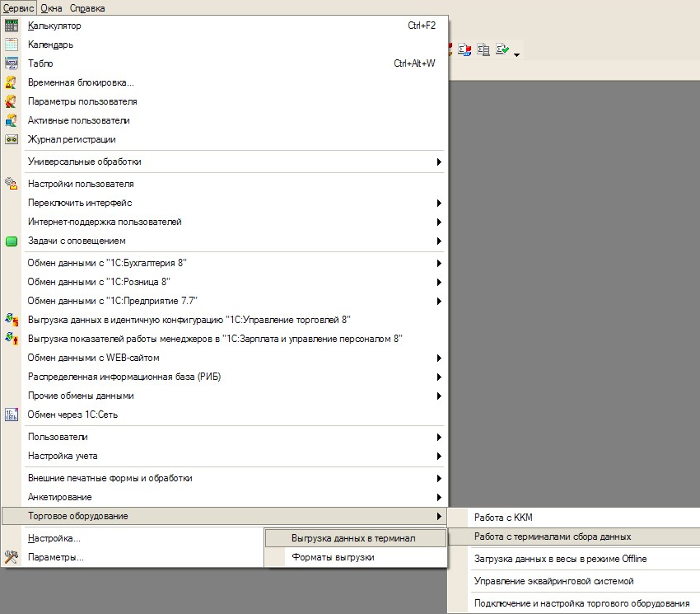Viewport: 700px width, 614px height.
Task: Open the Справка menu
Action: 87,8
